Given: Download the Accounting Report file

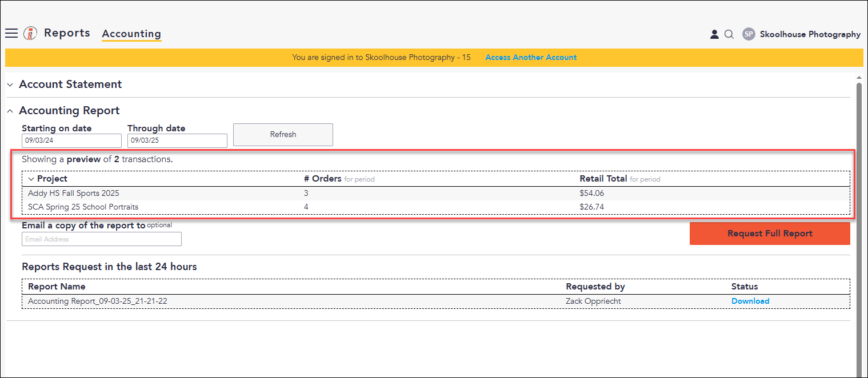Looking at the screenshot, I should [750, 301].
